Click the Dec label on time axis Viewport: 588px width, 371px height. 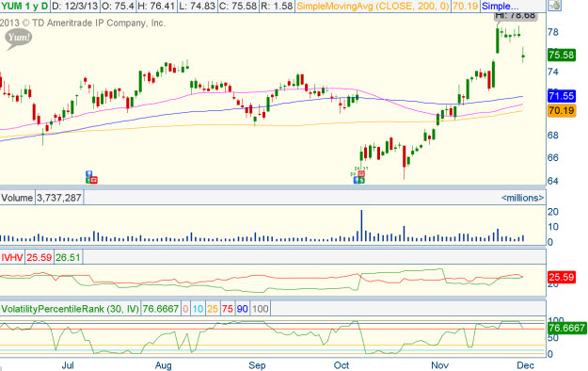point(525,365)
